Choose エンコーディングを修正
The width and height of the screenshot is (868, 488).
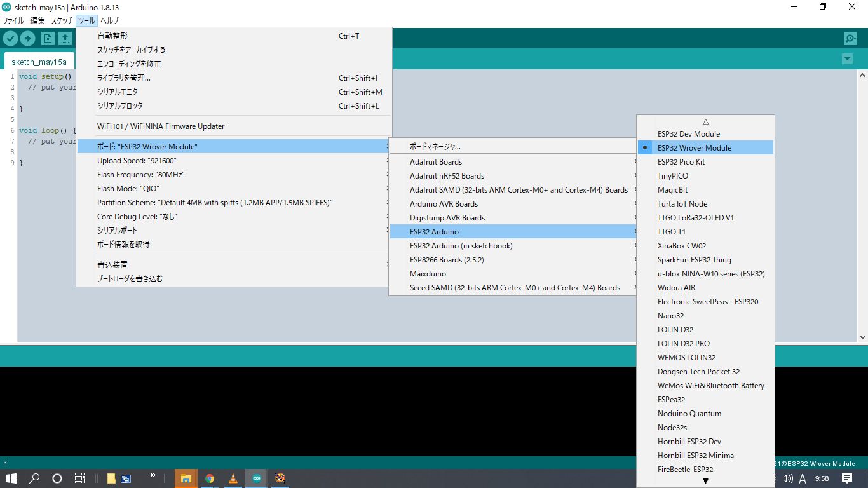(234, 64)
